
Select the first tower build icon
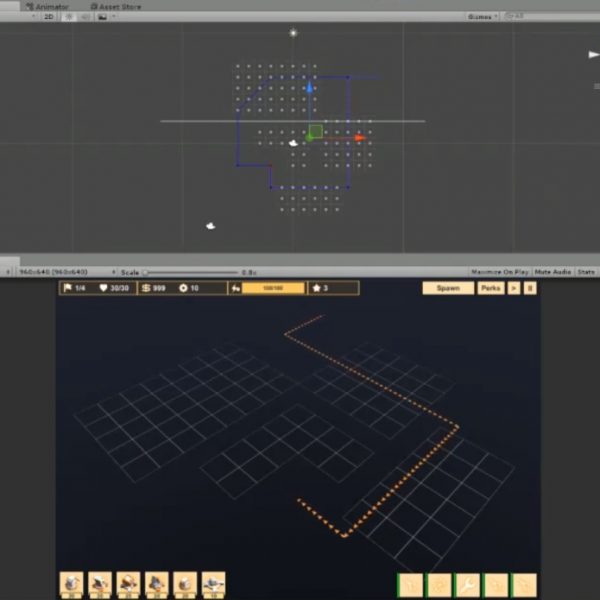[x=71, y=584]
